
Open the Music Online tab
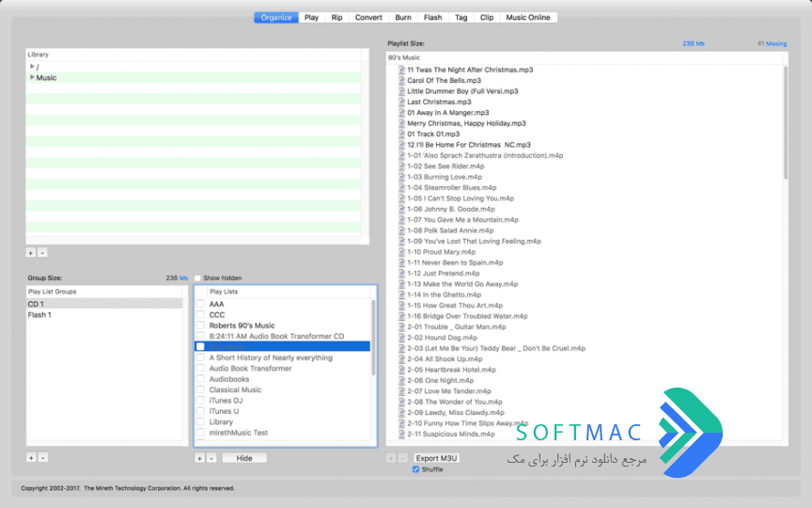(x=527, y=17)
